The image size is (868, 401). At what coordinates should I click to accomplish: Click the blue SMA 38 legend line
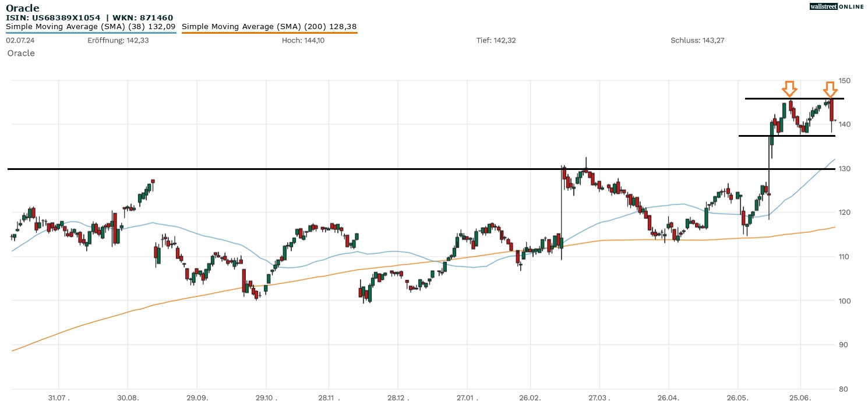point(91,33)
